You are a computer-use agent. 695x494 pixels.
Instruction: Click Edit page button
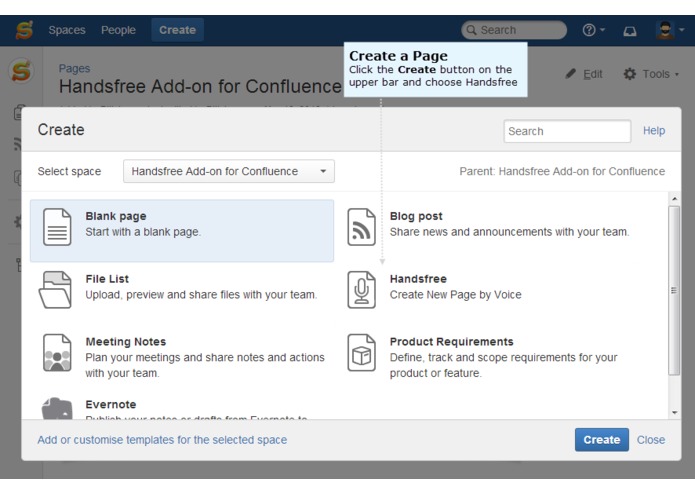coord(584,74)
